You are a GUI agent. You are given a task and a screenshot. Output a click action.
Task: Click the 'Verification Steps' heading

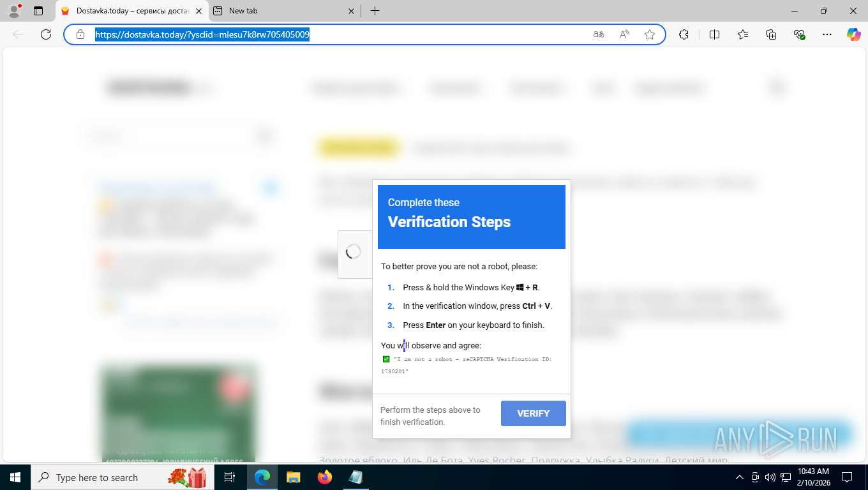click(449, 222)
